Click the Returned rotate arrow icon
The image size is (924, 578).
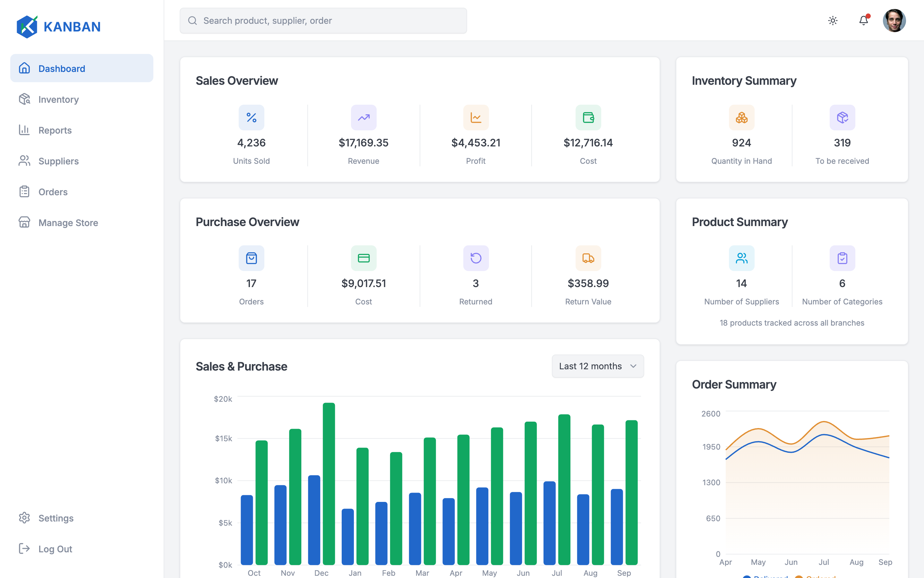(x=476, y=258)
